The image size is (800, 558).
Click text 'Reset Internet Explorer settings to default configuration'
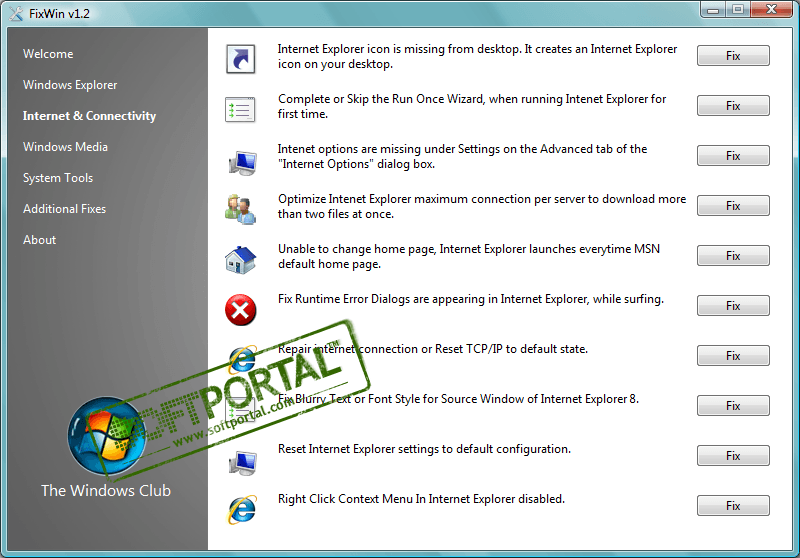click(x=424, y=449)
